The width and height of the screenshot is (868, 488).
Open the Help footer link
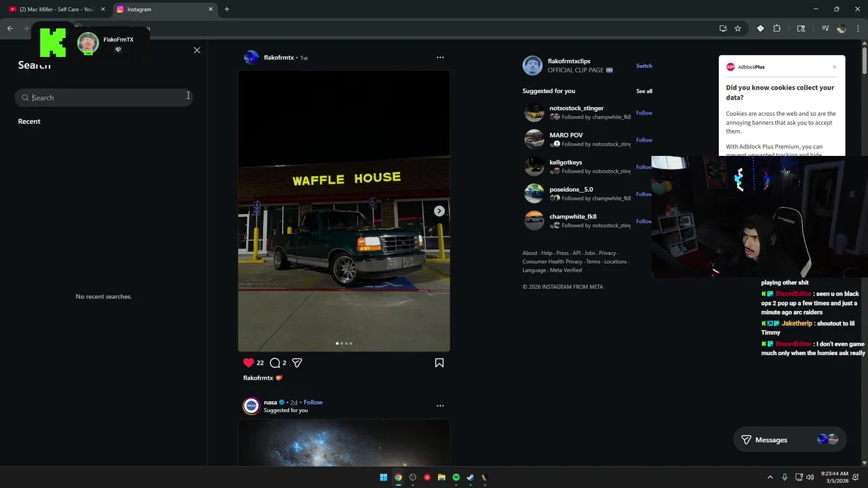547,253
